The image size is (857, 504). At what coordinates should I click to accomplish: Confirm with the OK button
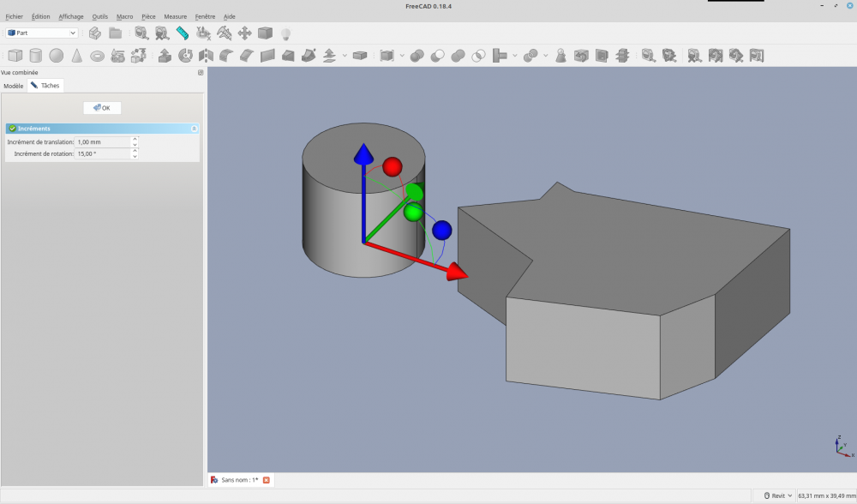click(x=102, y=108)
